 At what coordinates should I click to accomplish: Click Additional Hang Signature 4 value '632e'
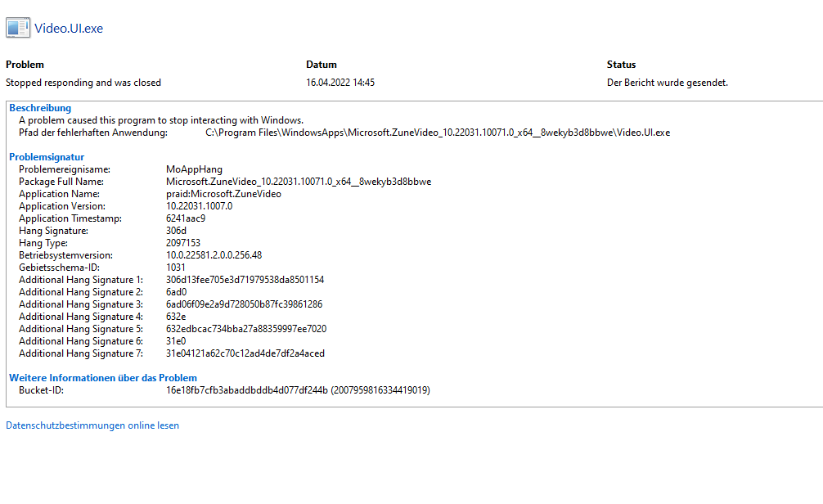tap(176, 317)
